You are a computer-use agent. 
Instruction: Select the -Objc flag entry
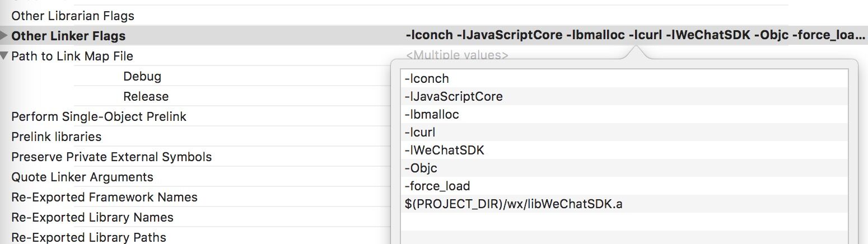point(421,168)
